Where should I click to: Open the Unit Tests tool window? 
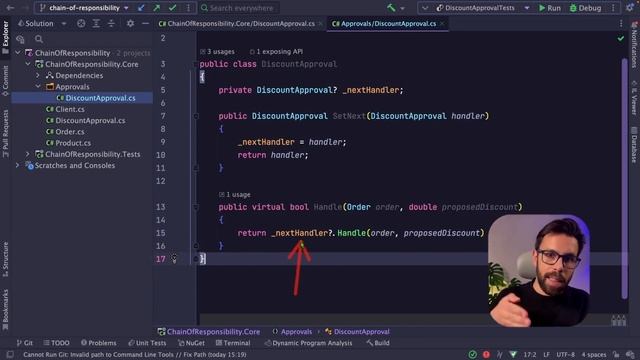pos(147,343)
